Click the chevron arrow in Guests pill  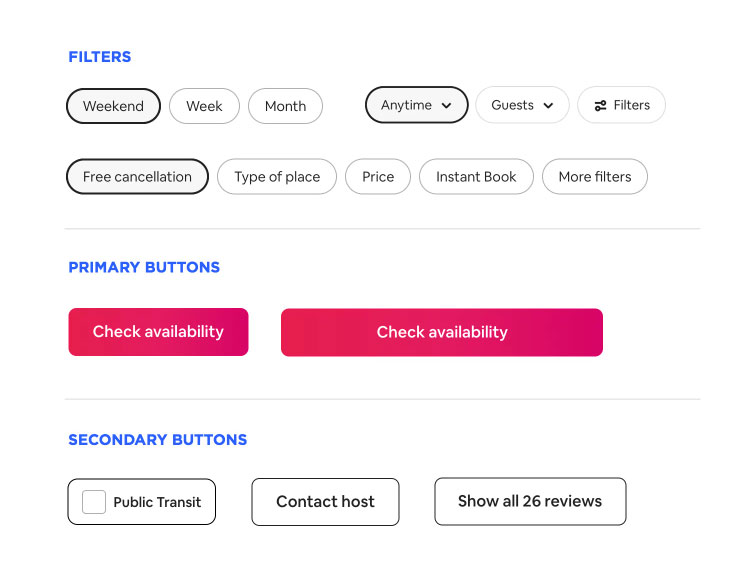click(x=548, y=106)
